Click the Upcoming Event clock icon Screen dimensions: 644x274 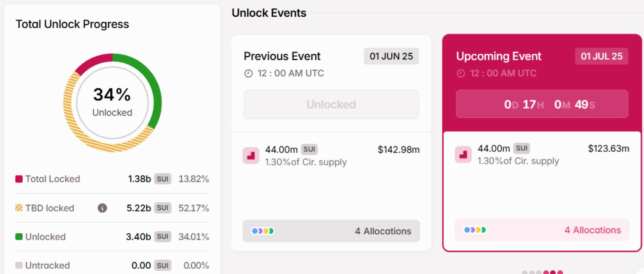(x=461, y=73)
